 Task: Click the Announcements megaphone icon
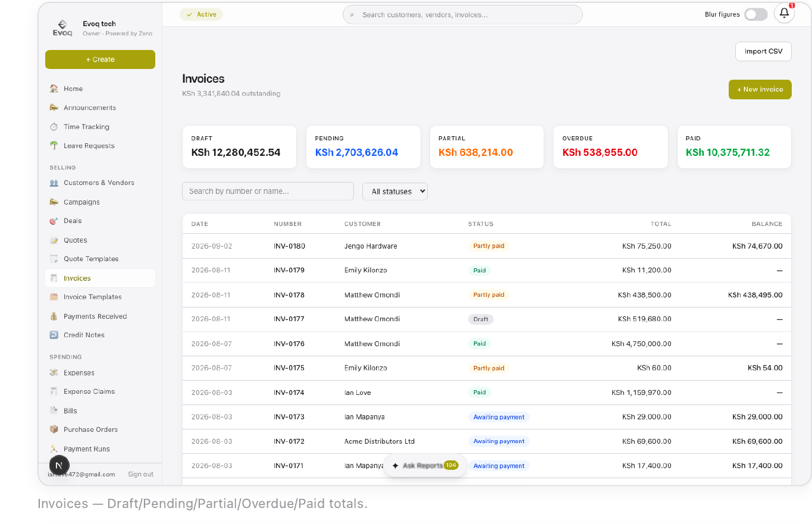point(54,108)
